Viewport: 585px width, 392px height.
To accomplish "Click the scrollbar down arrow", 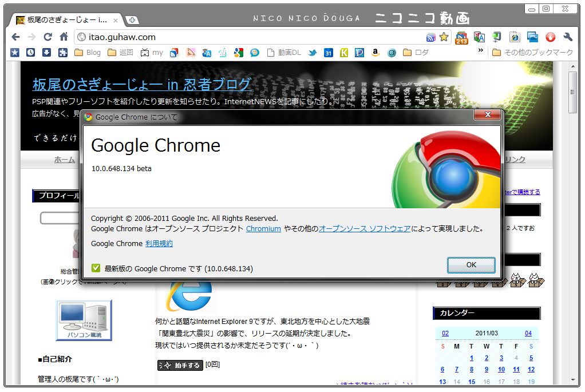I will 573,380.
